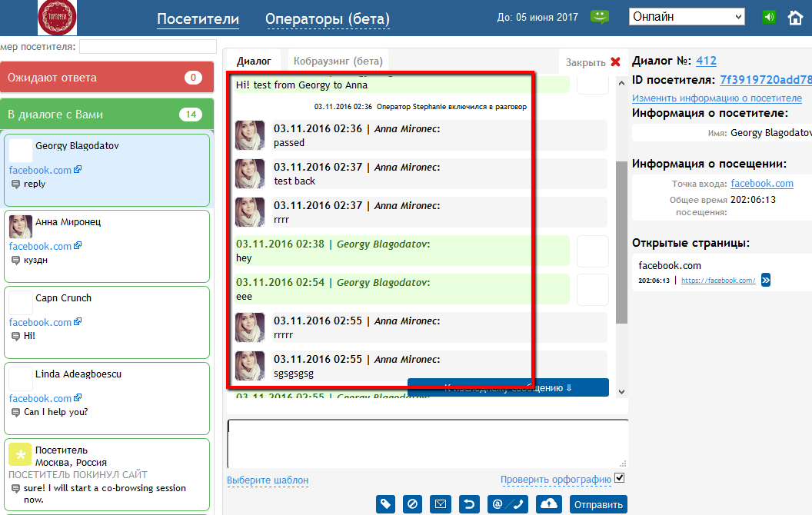Toggle the Проверить орфографию checkbox
Image resolution: width=812 pixels, height=515 pixels.
[620, 479]
